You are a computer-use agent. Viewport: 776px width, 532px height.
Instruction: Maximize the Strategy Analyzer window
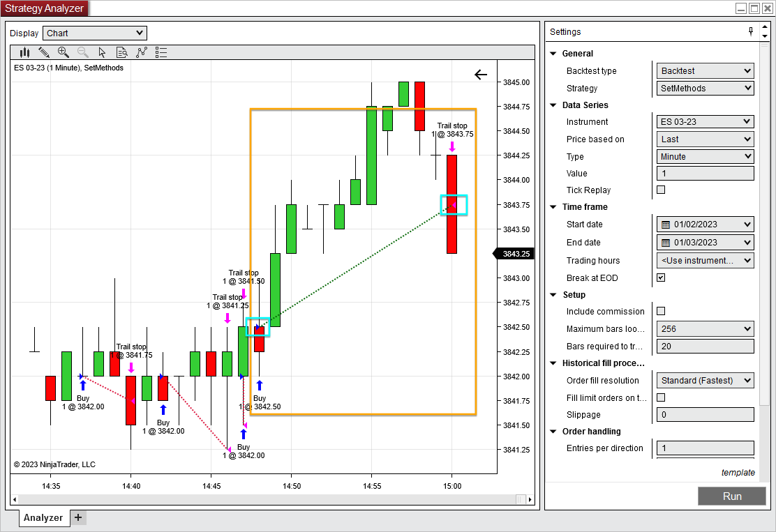pyautogui.click(x=754, y=8)
